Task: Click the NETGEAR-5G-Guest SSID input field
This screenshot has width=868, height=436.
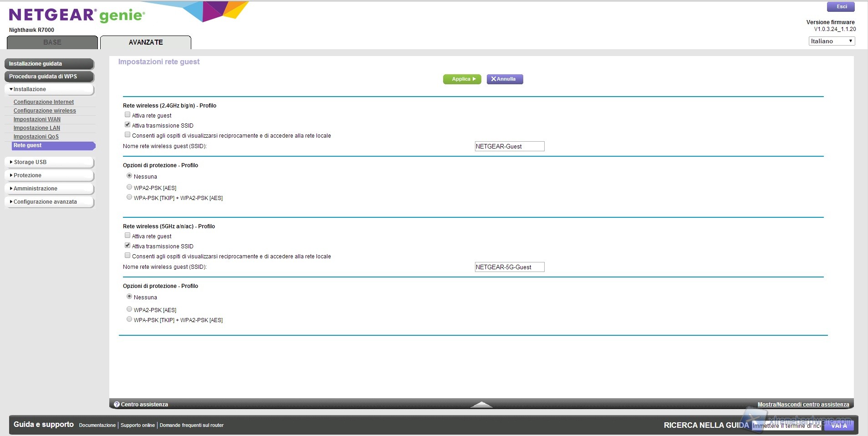Action: tap(509, 267)
